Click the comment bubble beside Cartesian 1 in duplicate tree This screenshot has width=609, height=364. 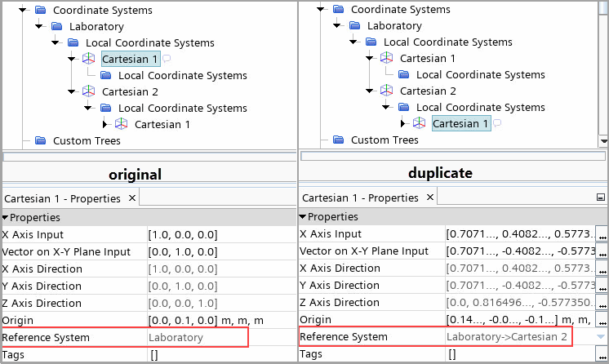click(497, 123)
